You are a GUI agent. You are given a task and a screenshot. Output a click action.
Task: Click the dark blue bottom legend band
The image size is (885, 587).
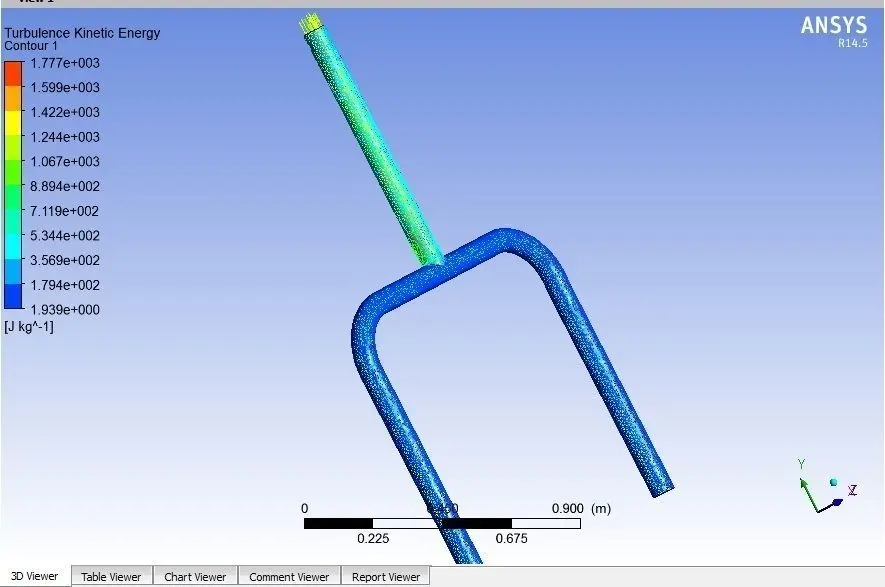pos(13,296)
